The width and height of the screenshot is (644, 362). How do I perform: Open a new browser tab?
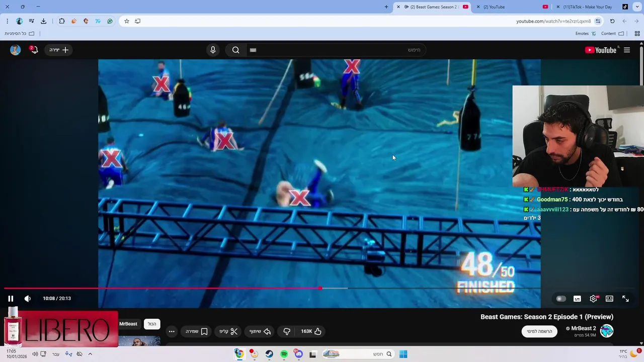tap(386, 7)
